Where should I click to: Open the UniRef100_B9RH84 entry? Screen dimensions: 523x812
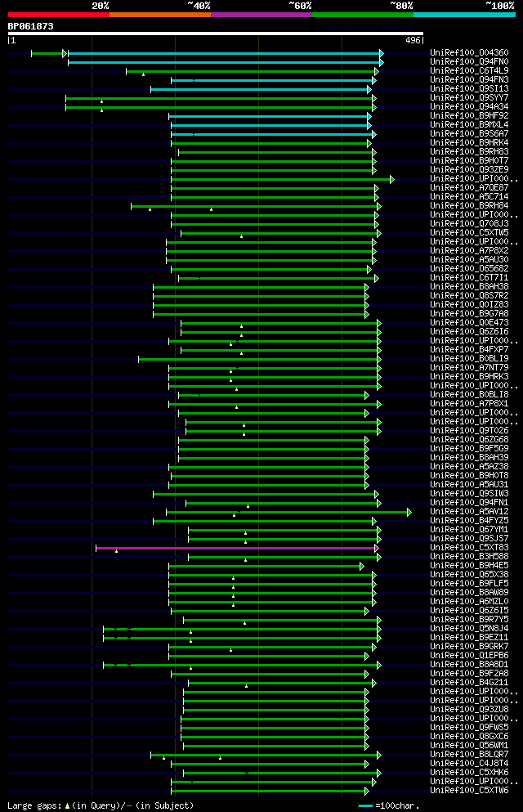click(469, 205)
